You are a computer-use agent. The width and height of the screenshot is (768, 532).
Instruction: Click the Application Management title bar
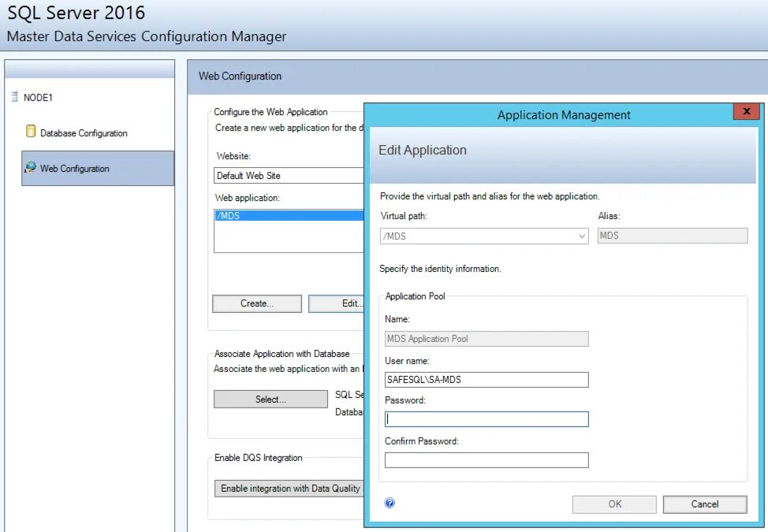coord(564,115)
